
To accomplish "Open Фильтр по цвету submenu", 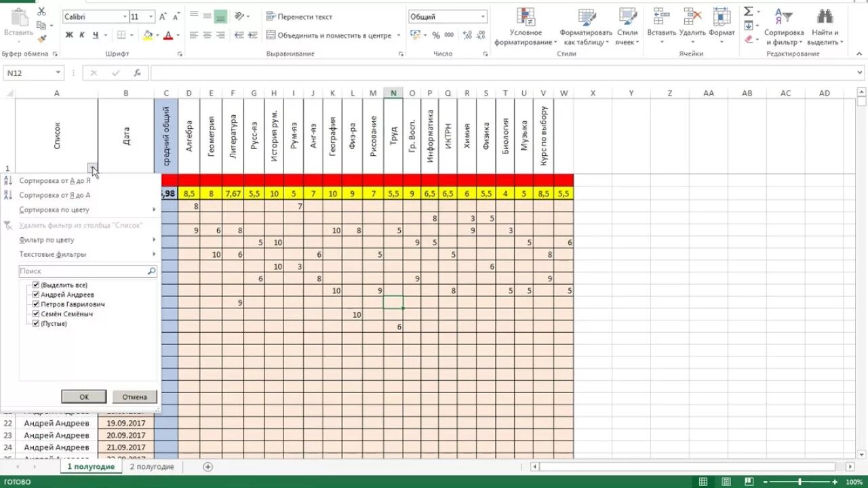I will (x=80, y=240).
